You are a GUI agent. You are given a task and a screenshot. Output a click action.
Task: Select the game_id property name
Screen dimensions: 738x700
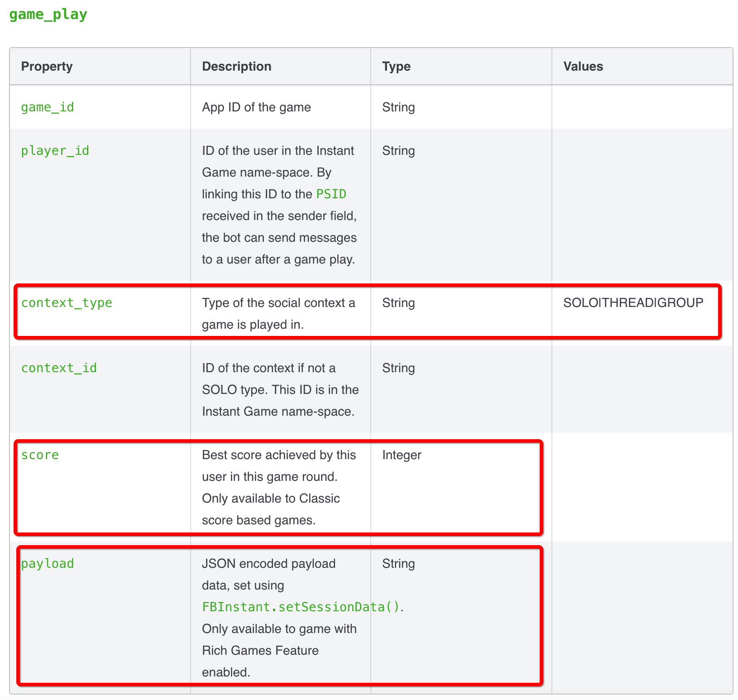(48, 107)
